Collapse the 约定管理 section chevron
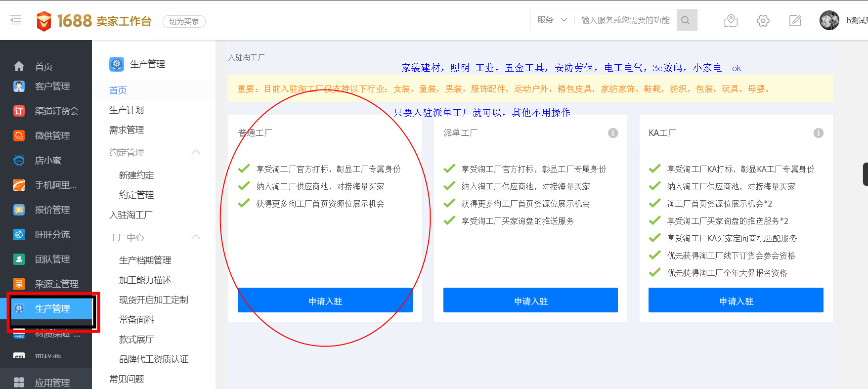868x389 pixels. [196, 152]
